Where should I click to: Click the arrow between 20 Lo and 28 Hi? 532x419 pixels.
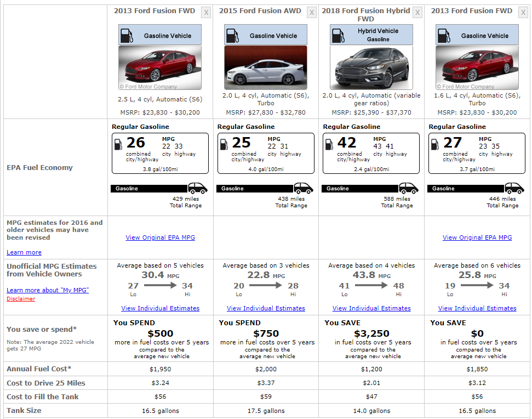266,285
